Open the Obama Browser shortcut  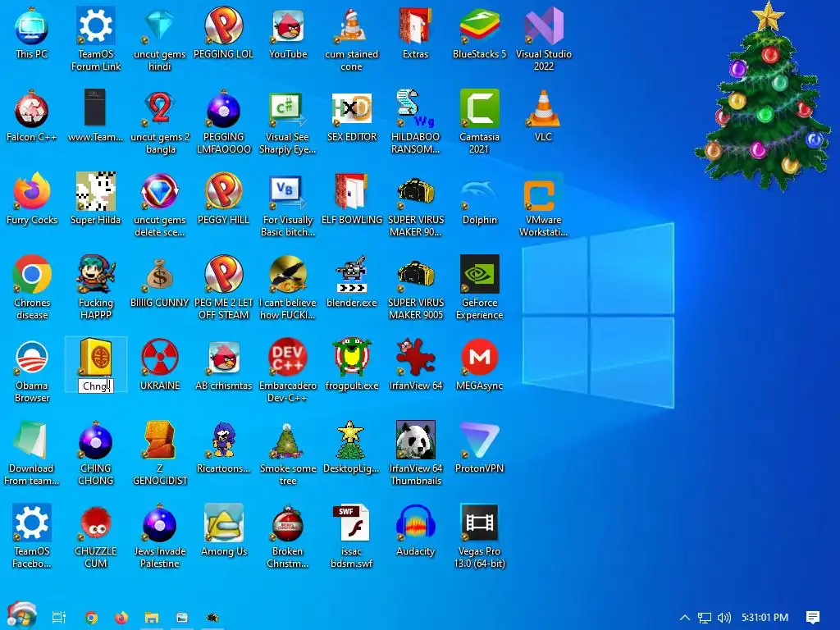pyautogui.click(x=32, y=370)
